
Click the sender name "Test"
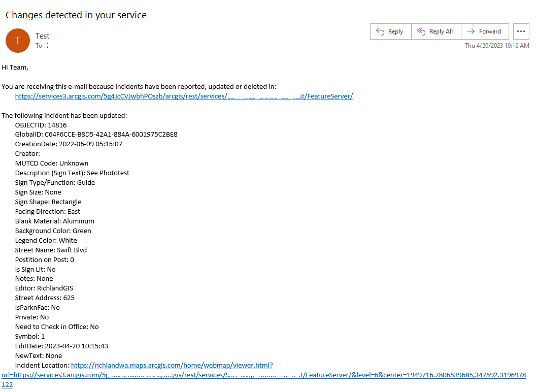pos(43,36)
